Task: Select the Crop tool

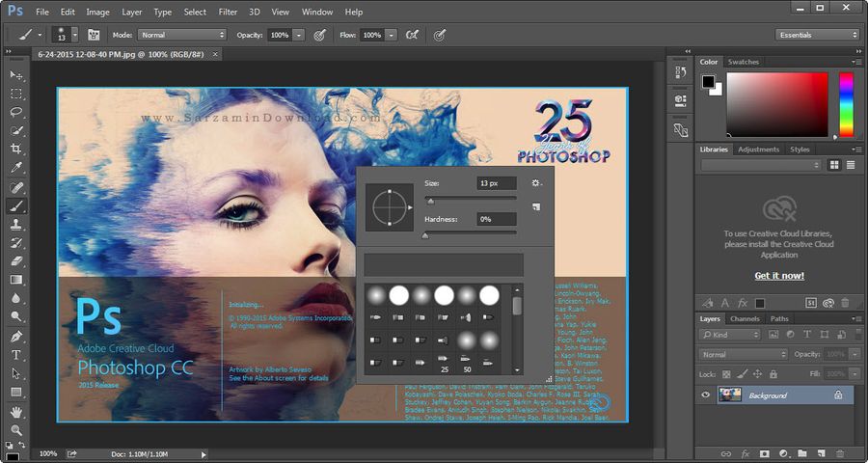Action: [x=16, y=150]
